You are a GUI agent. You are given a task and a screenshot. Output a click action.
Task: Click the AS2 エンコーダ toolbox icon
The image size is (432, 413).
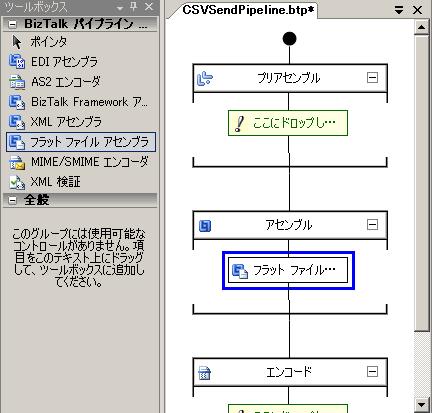pos(17,82)
